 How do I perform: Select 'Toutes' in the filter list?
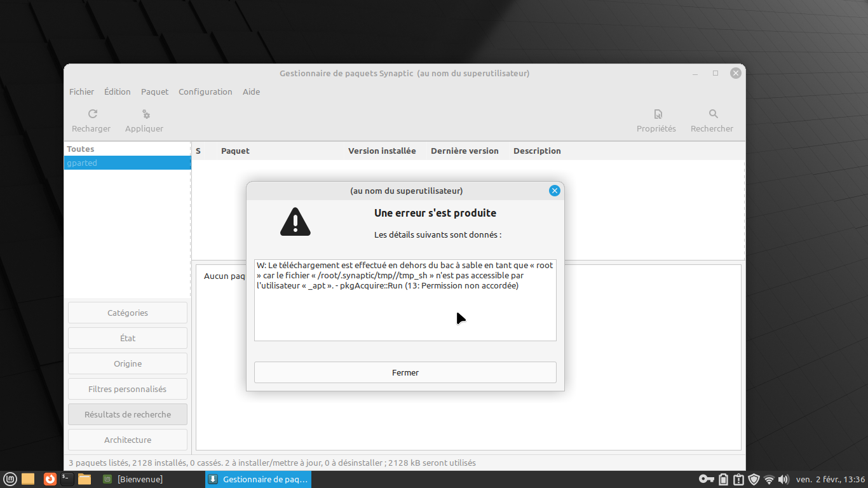(127, 149)
